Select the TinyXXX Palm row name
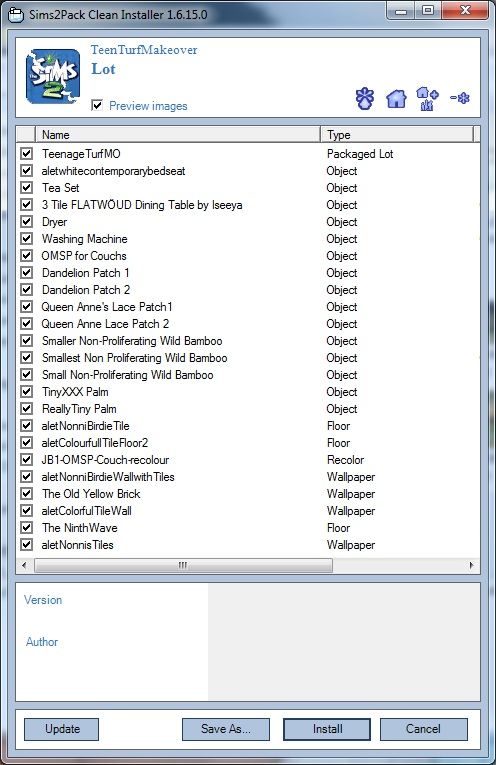Viewport: 496px width, 765px height. (x=75, y=392)
